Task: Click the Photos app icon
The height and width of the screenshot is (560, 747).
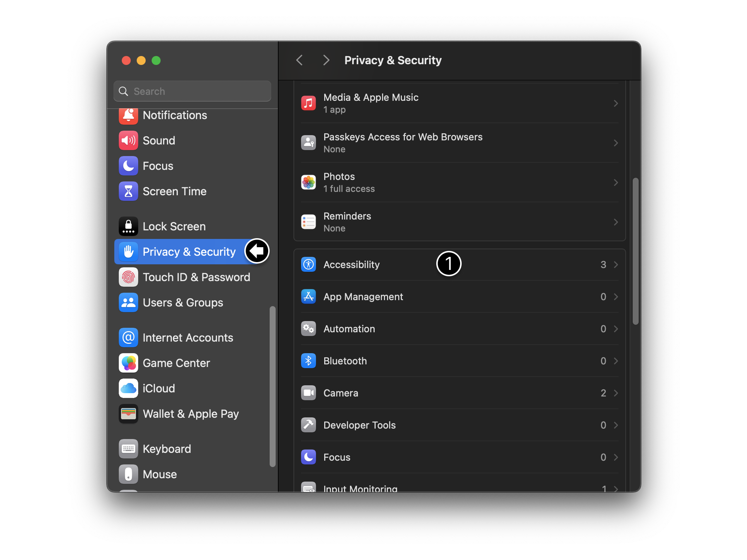Action: (x=309, y=183)
